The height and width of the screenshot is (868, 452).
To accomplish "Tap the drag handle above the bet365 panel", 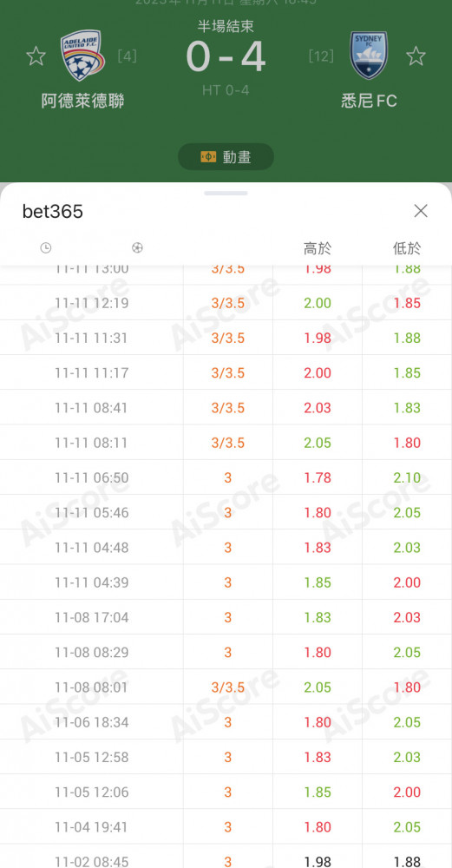I will click(226, 194).
